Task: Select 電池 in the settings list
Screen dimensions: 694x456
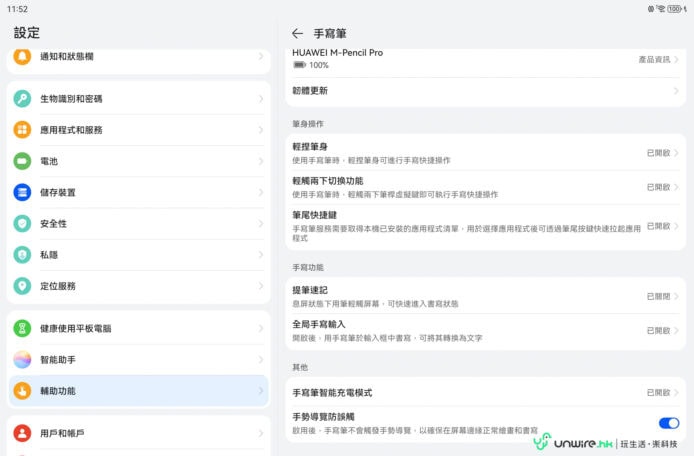Action: pos(138,161)
